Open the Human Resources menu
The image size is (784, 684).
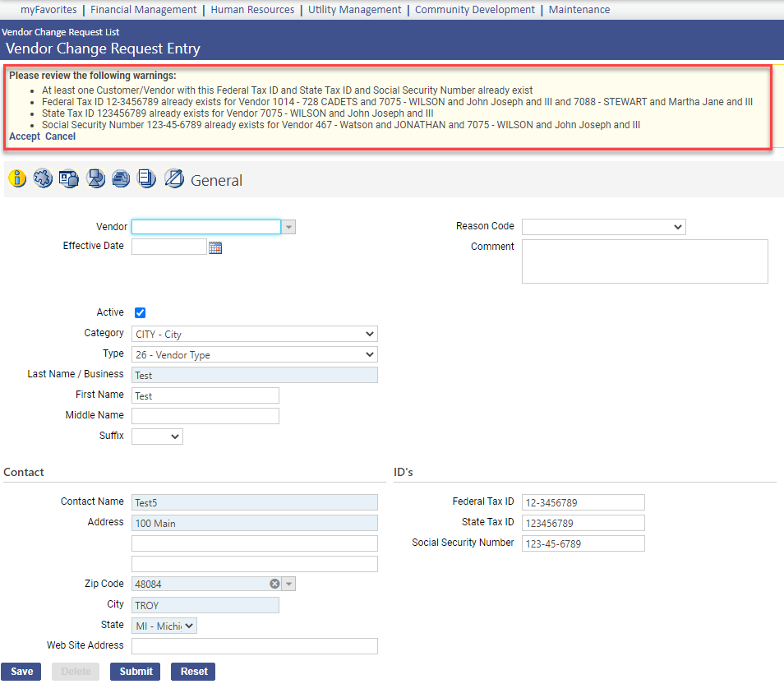252,10
